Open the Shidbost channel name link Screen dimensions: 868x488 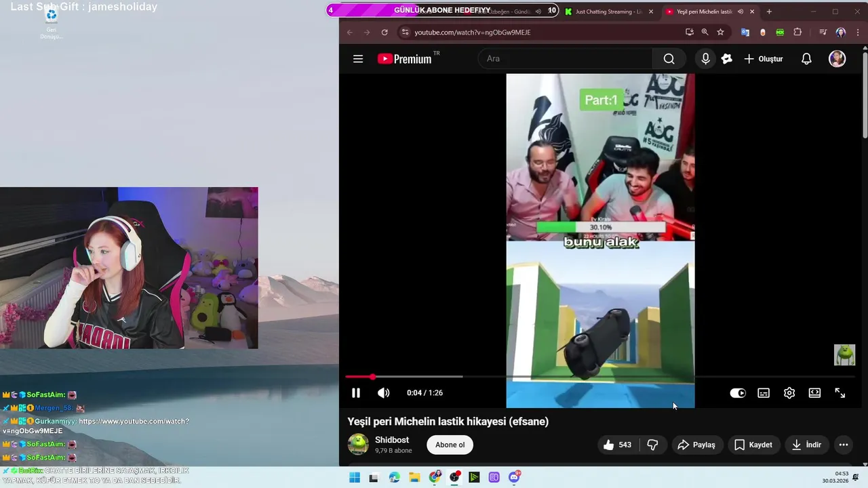click(x=392, y=440)
